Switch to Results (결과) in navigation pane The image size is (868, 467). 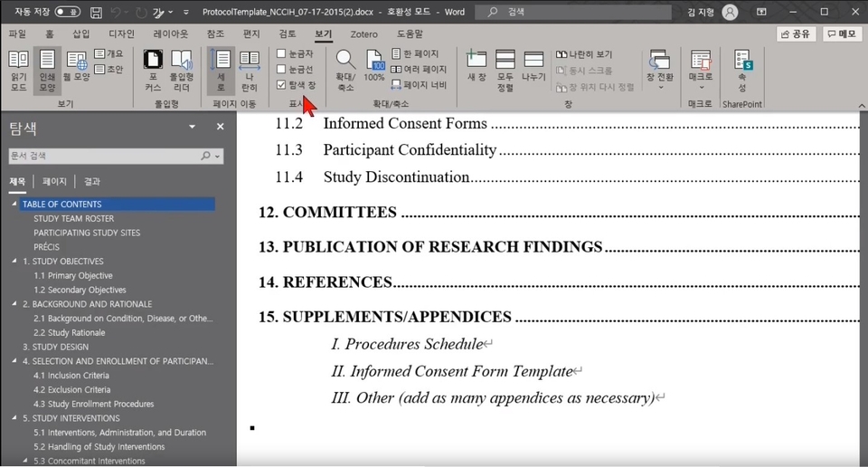point(92,181)
